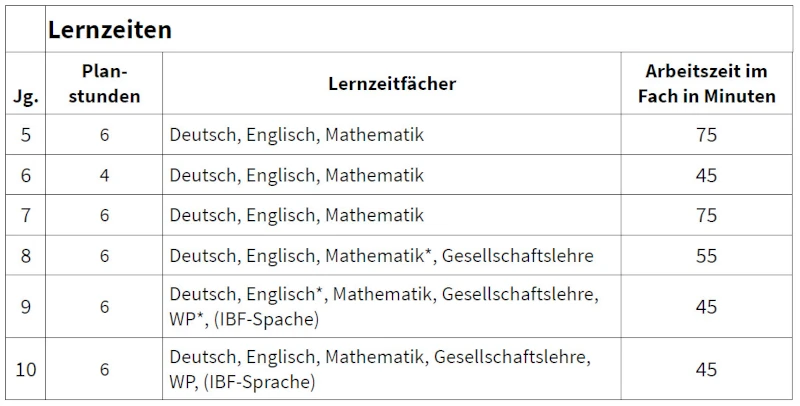Click the grade 6 cell in Jg. column
The width and height of the screenshot is (800, 406).
(25, 175)
